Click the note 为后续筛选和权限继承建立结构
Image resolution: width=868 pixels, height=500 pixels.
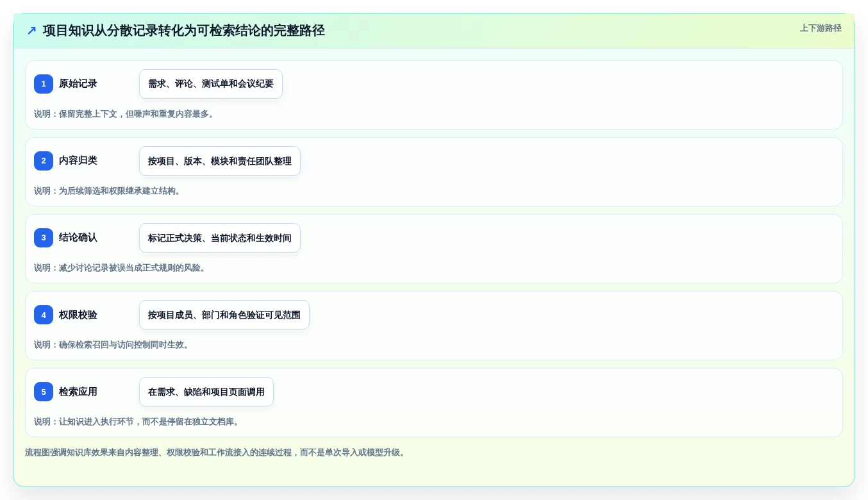[108, 191]
